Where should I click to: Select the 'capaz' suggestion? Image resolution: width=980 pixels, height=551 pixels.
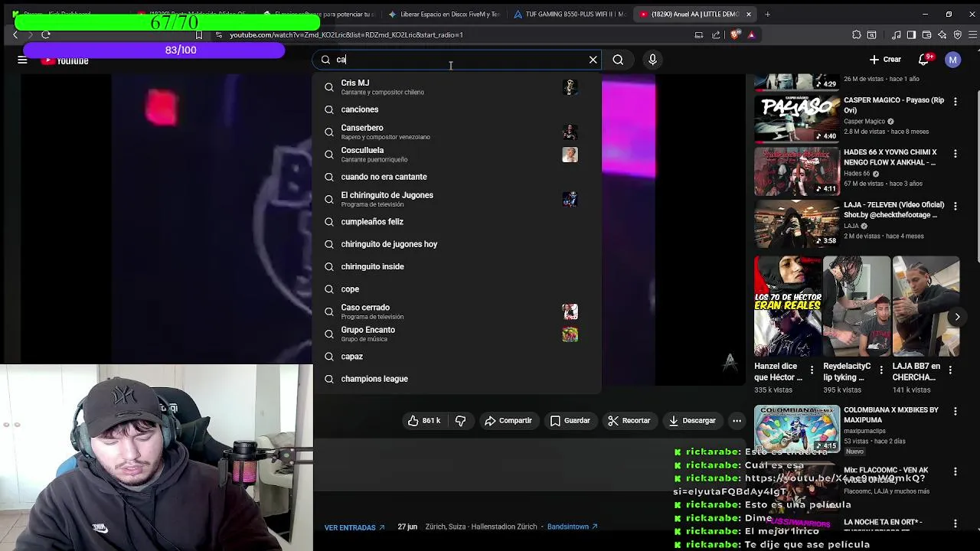(456, 357)
